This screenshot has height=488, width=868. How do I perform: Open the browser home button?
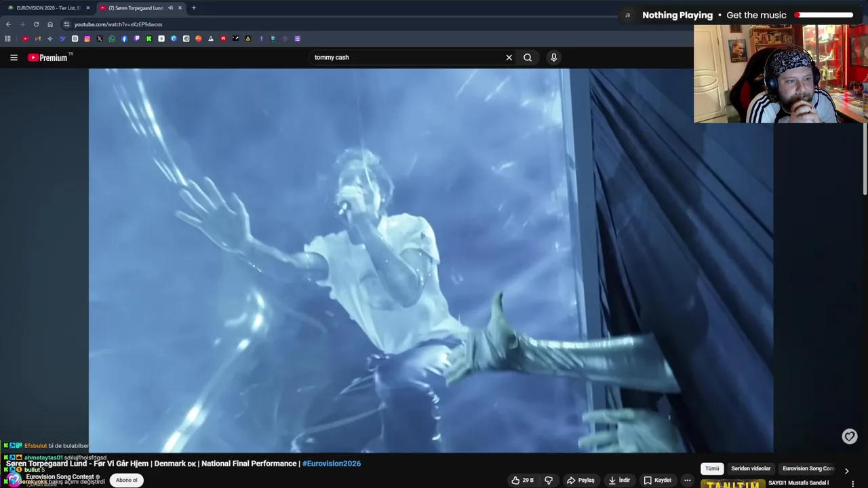pyautogui.click(x=50, y=24)
